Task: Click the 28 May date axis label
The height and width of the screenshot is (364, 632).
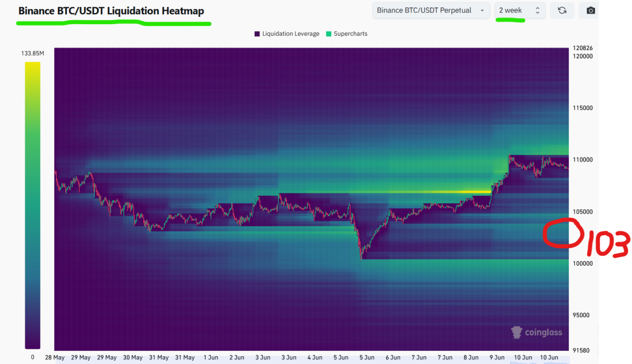Action: tap(55, 357)
